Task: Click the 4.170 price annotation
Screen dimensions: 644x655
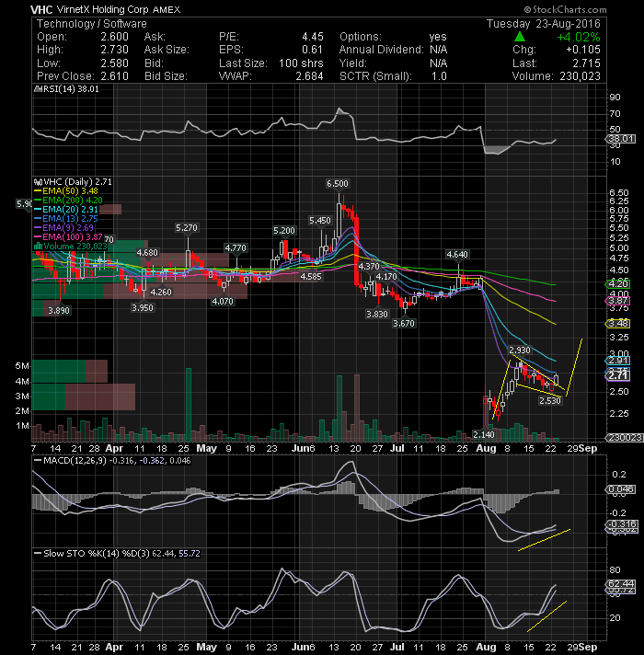Action: click(386, 277)
